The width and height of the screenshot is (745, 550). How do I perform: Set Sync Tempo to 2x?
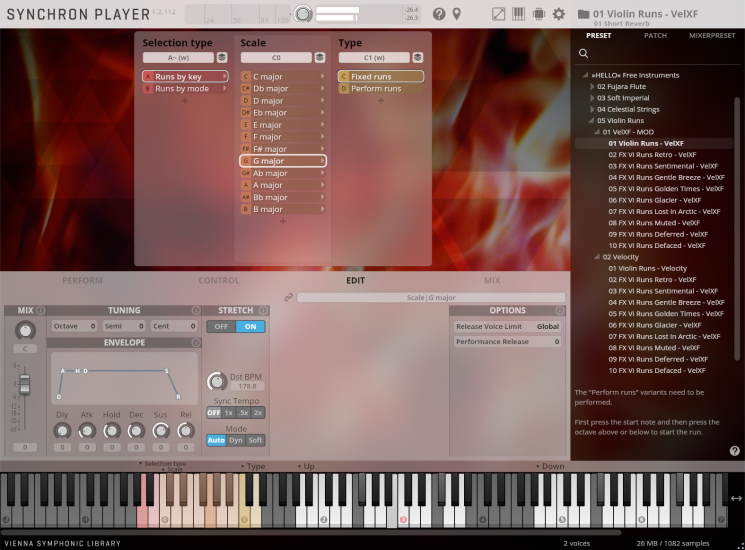258,412
